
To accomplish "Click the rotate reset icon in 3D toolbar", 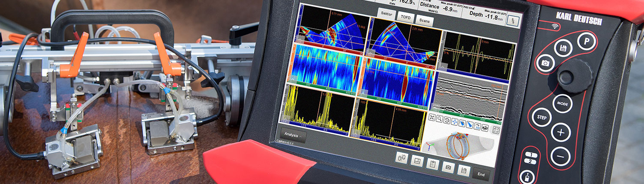I will (447, 120).
